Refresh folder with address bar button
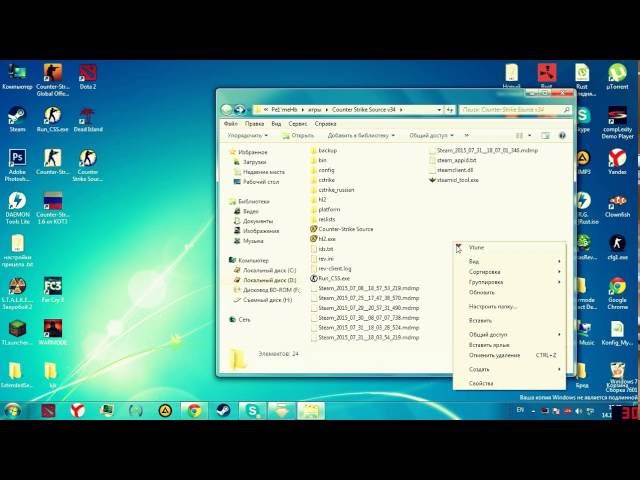This screenshot has height=480, width=640. pos(449,110)
